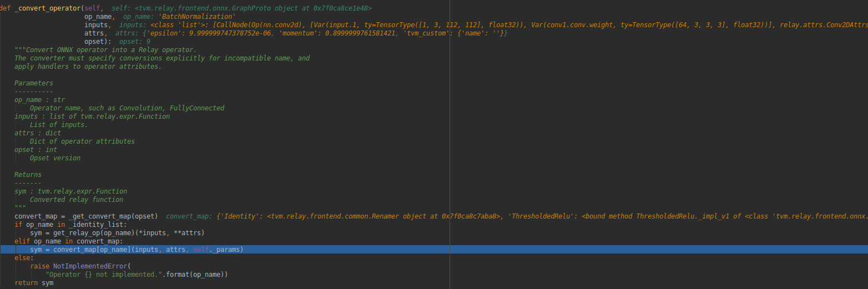Click the 'Opset version' line
The width and height of the screenshot is (868, 289).
click(55, 158)
